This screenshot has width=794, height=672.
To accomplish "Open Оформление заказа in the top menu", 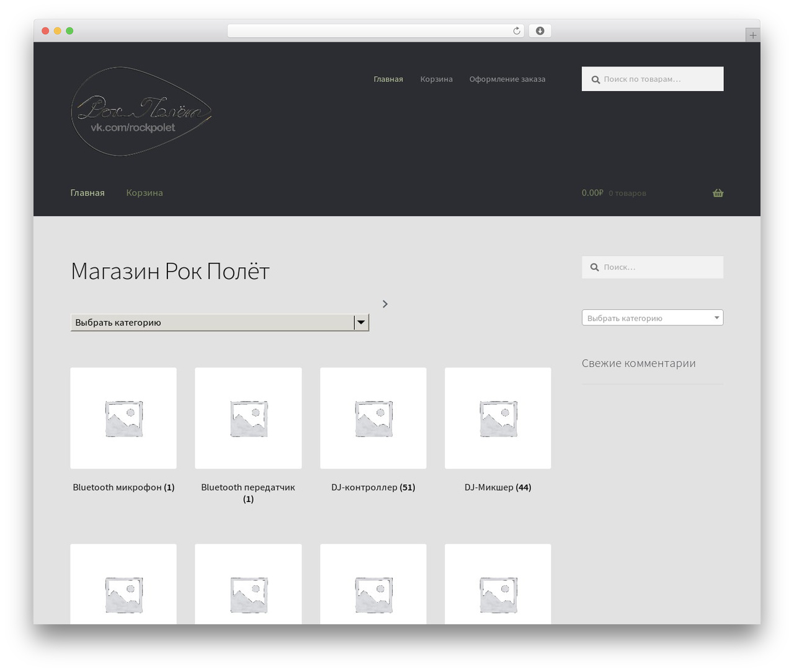I will click(507, 79).
